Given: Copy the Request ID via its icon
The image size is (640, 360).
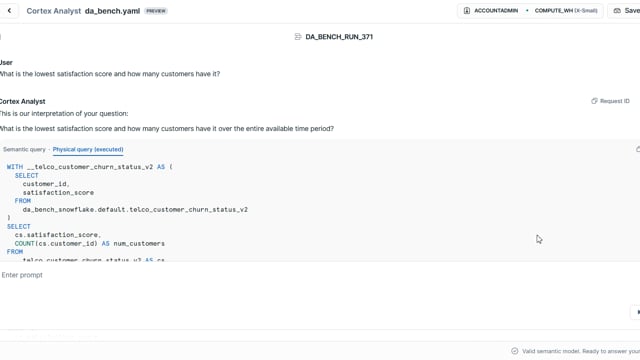Looking at the screenshot, I should 594,101.
